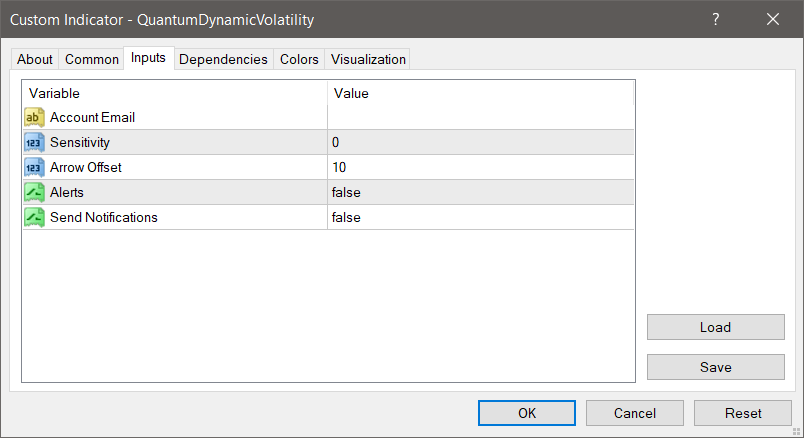Viewport: 804px width, 438px height.
Task: Click the integer icon next to Sensitivity
Action: (x=34, y=142)
